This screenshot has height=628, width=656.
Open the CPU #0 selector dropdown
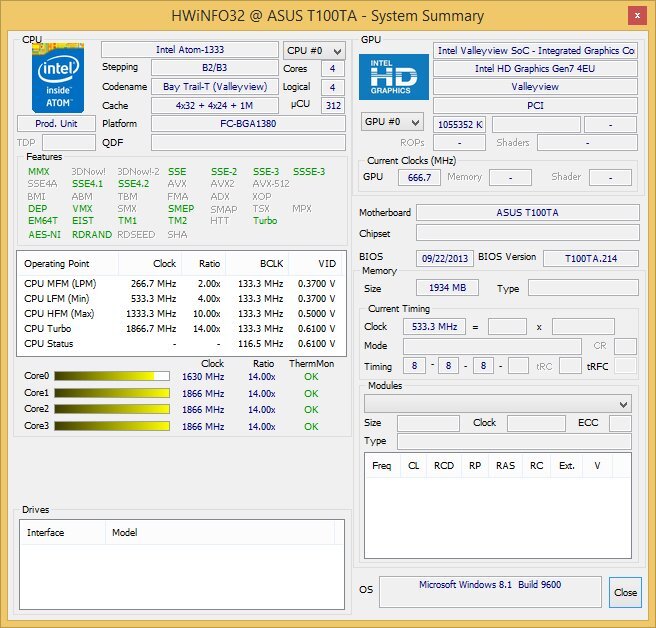coord(314,51)
